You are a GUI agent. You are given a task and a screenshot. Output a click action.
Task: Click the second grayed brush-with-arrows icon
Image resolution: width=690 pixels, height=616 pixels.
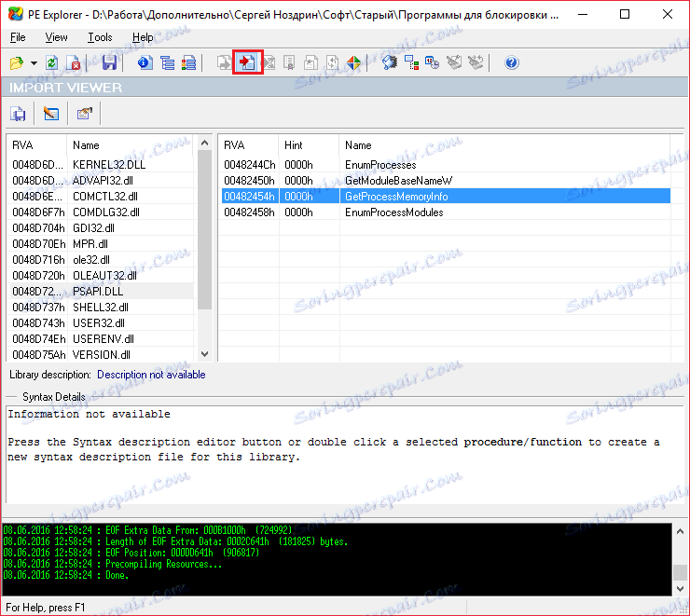pos(476,62)
